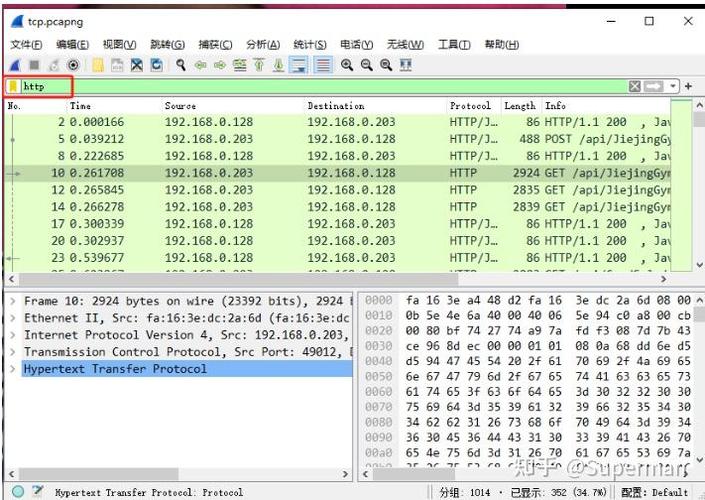The image size is (705, 500).
Task: Open the 编辑(E) menu
Action: point(72,45)
